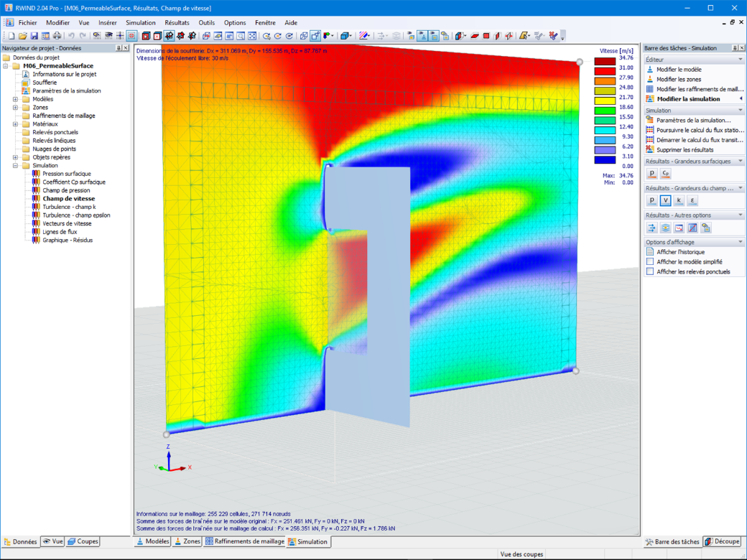Click Modifier les zones link
Viewport: 747px width, 560px height.
(x=678, y=79)
